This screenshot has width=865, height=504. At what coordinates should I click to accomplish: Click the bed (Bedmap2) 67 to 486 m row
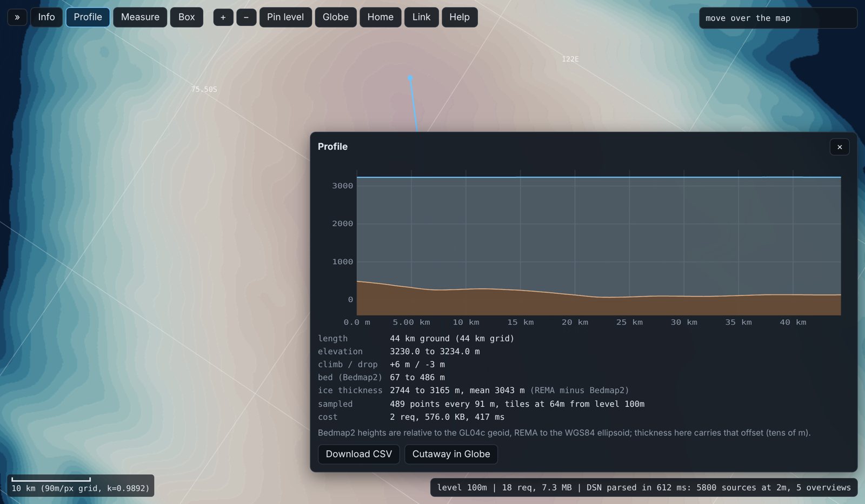[x=382, y=378]
